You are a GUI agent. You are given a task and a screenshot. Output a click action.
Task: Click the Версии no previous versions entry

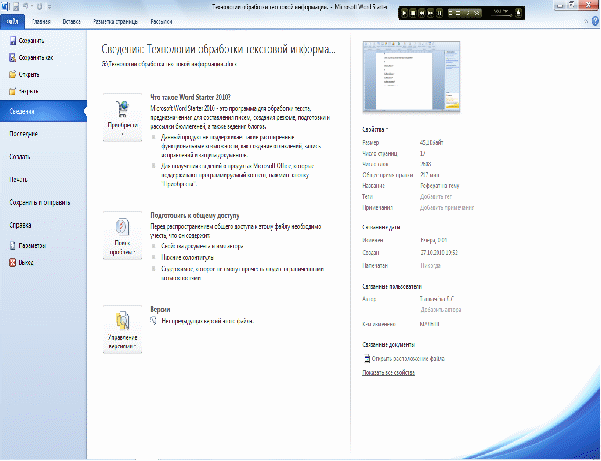click(202, 321)
